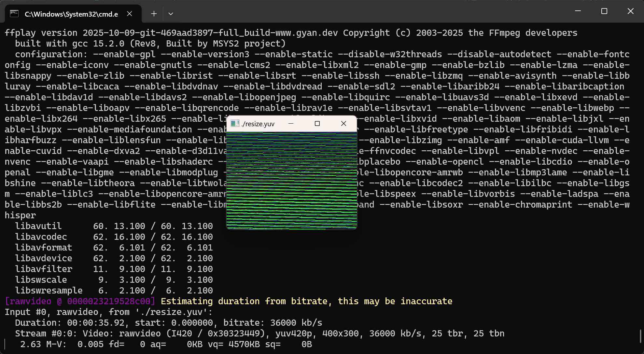Click the green striped video frame
The width and height of the screenshot is (644, 354).
tap(291, 181)
